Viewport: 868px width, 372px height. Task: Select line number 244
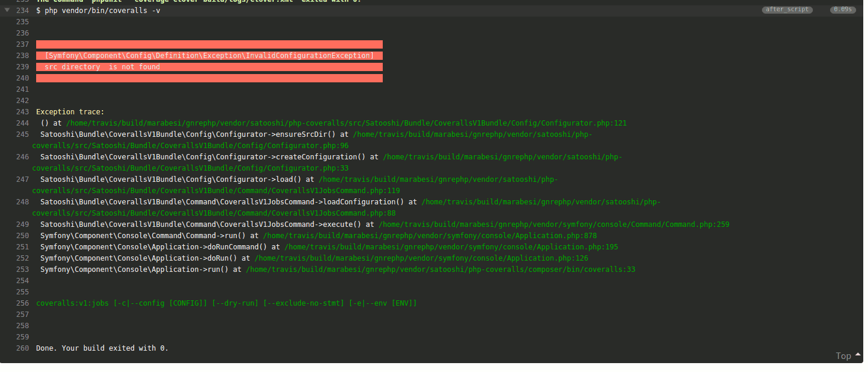tap(23, 123)
